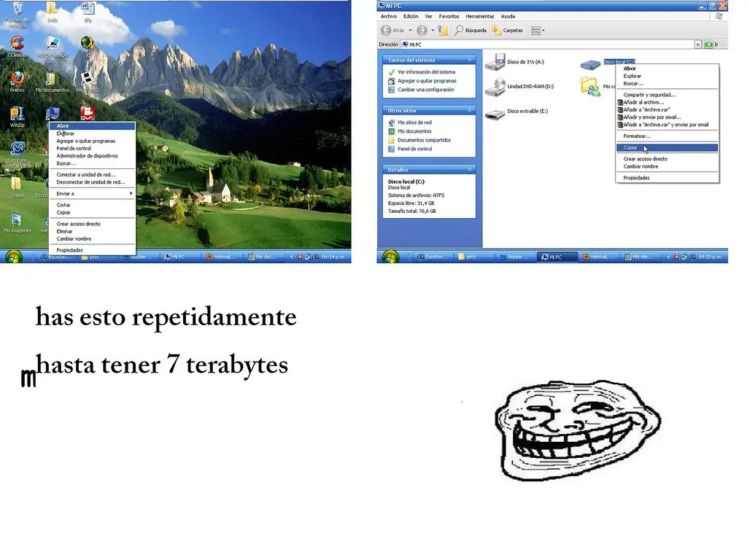
Task: Choose Conectar a unidad de red...
Action: click(93, 175)
